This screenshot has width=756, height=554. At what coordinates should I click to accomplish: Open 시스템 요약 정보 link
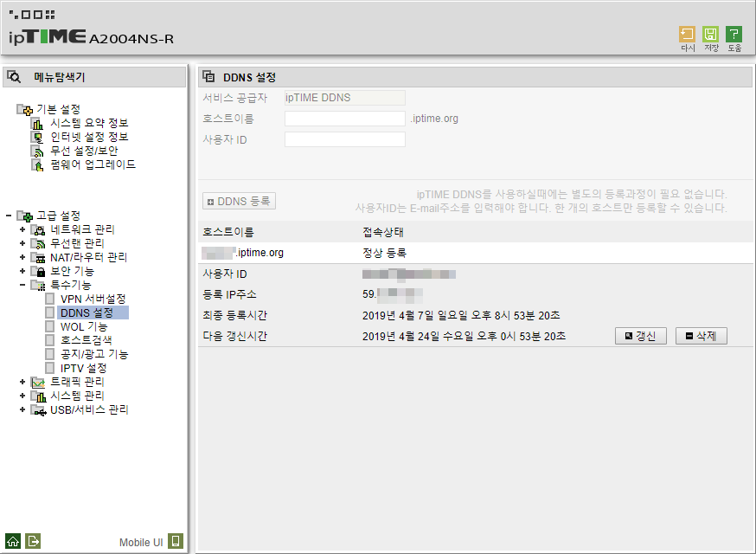pos(90,123)
